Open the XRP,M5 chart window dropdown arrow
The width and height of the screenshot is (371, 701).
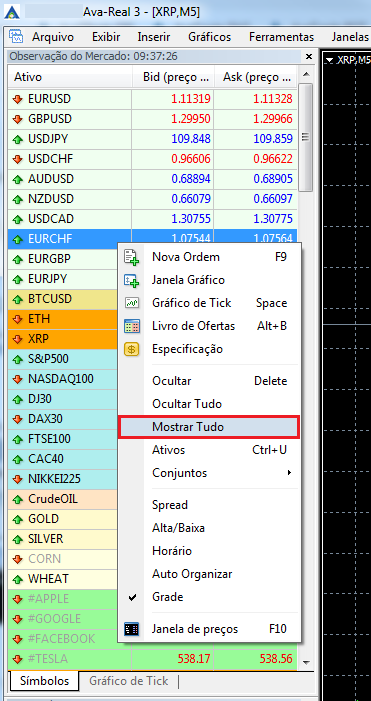(x=330, y=60)
